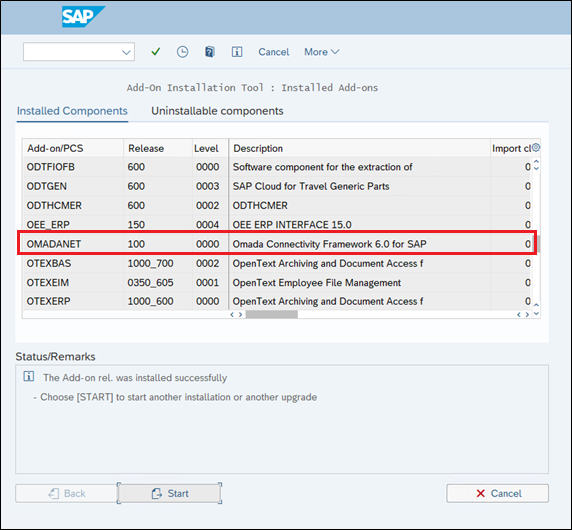
Task: Click the toolbar Cancel text button
Action: click(x=274, y=52)
